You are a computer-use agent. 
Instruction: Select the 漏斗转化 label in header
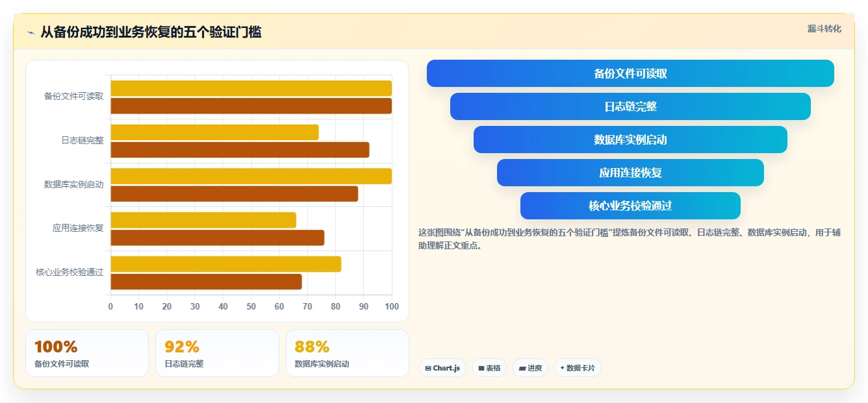tap(824, 29)
